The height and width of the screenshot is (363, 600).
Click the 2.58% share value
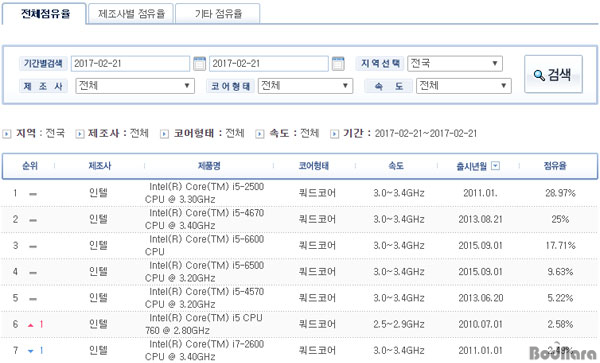[560, 324]
